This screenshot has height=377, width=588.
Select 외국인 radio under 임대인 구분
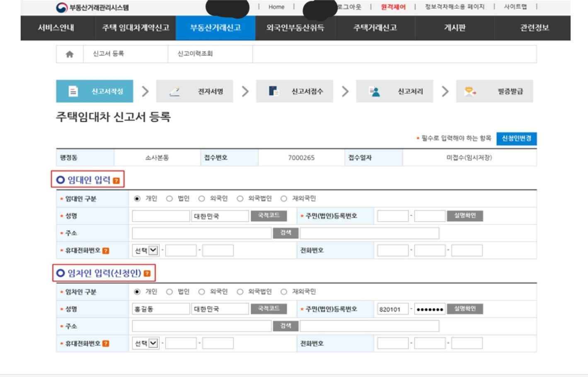(201, 199)
